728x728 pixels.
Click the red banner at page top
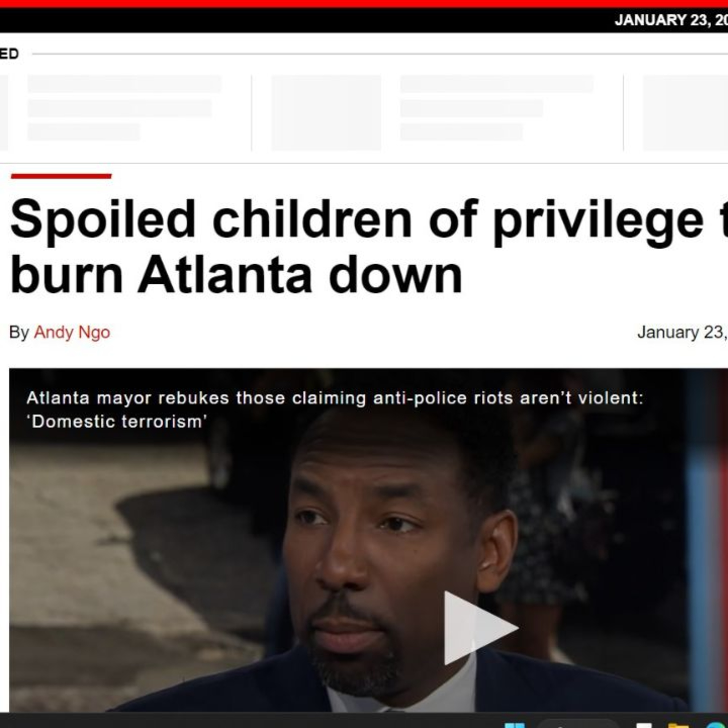(x=364, y=3)
